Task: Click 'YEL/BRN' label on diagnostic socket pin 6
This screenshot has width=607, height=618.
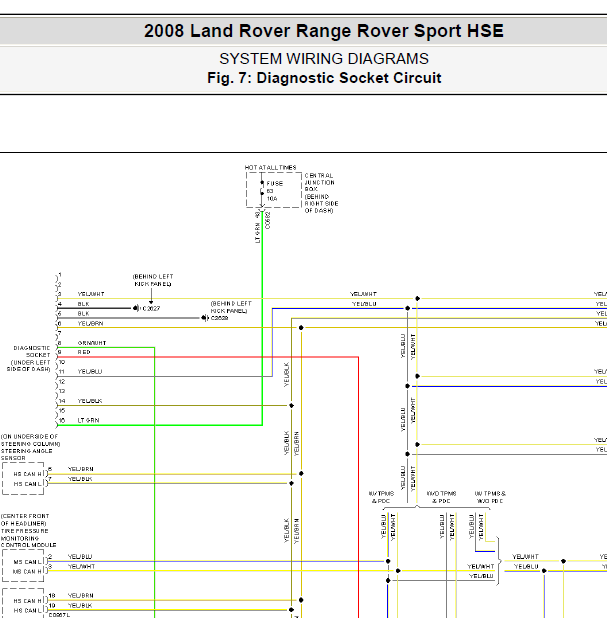Action: click(91, 324)
